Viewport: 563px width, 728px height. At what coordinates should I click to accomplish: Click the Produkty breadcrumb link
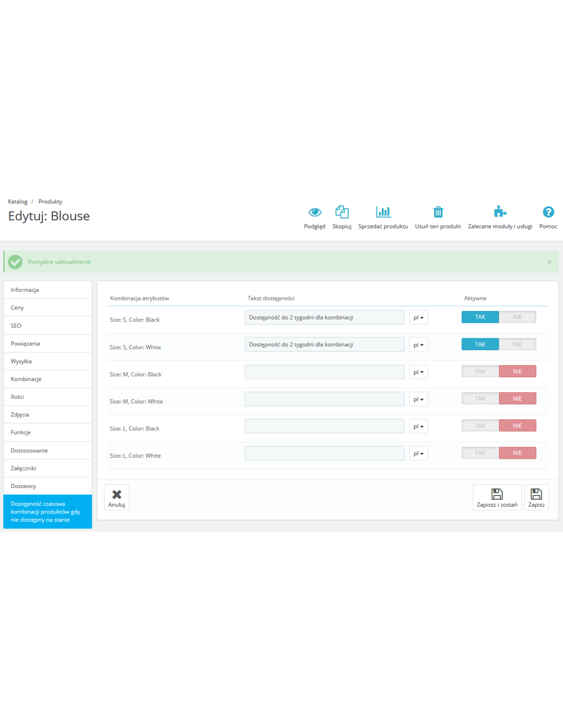point(50,202)
